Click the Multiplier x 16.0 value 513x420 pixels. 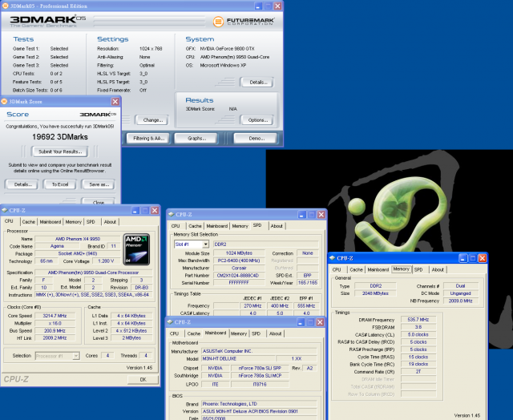[x=55, y=323]
